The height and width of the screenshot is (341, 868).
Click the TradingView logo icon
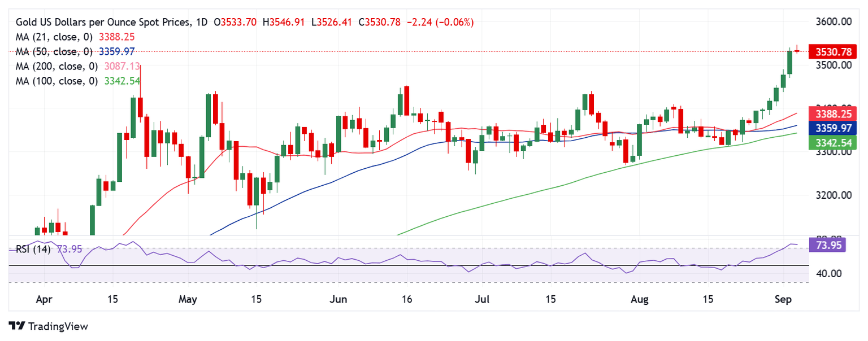coord(17,326)
